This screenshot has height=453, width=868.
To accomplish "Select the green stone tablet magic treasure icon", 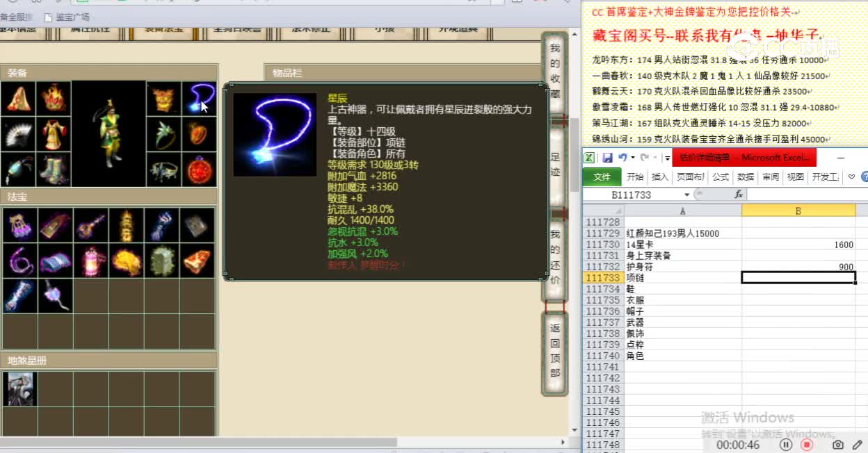I will (161, 261).
